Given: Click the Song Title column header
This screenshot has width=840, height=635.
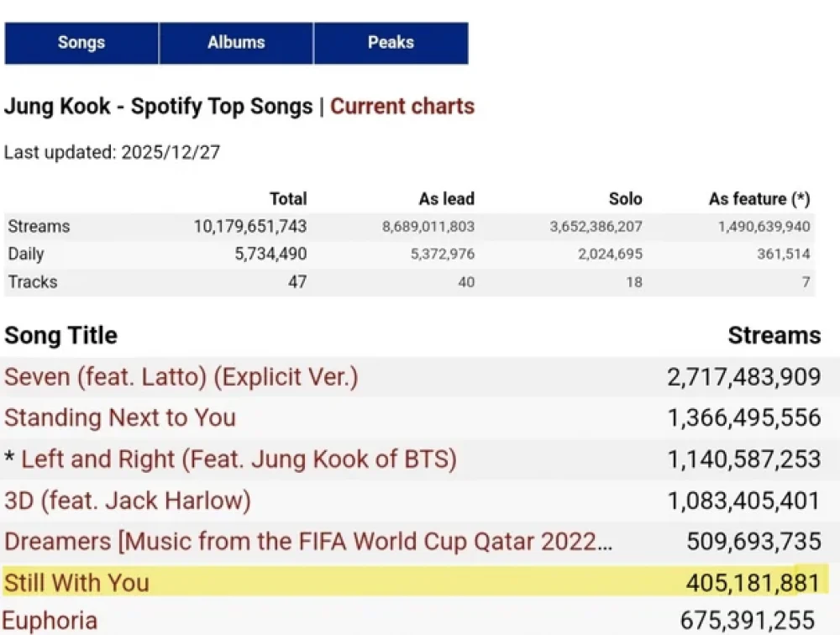Looking at the screenshot, I should point(60,335).
